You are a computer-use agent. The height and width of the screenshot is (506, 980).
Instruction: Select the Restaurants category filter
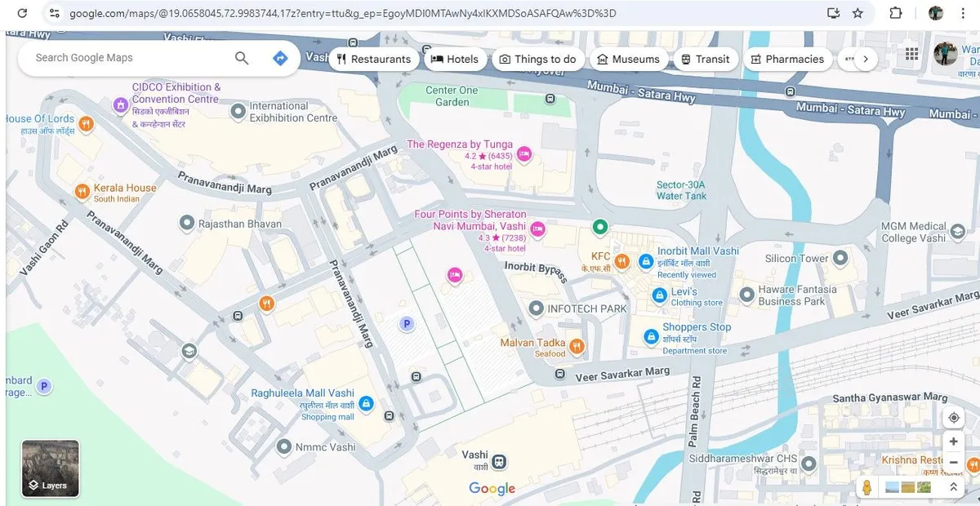(x=374, y=59)
